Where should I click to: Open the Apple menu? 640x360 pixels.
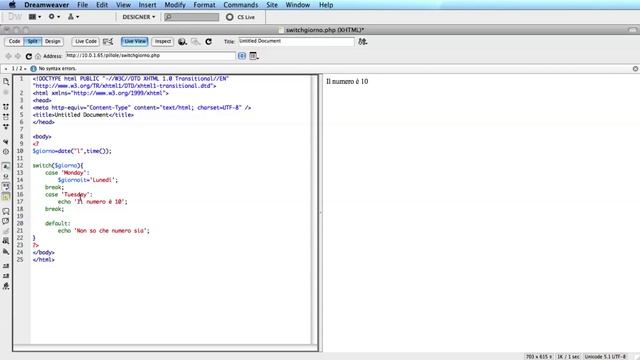[12, 5]
